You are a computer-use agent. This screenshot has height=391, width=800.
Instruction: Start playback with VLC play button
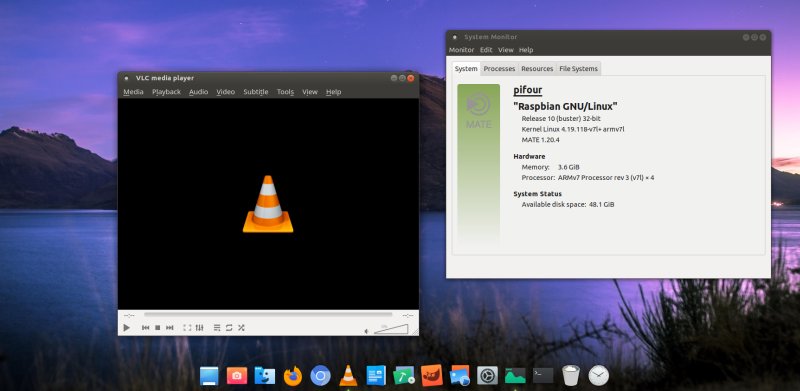pos(127,328)
